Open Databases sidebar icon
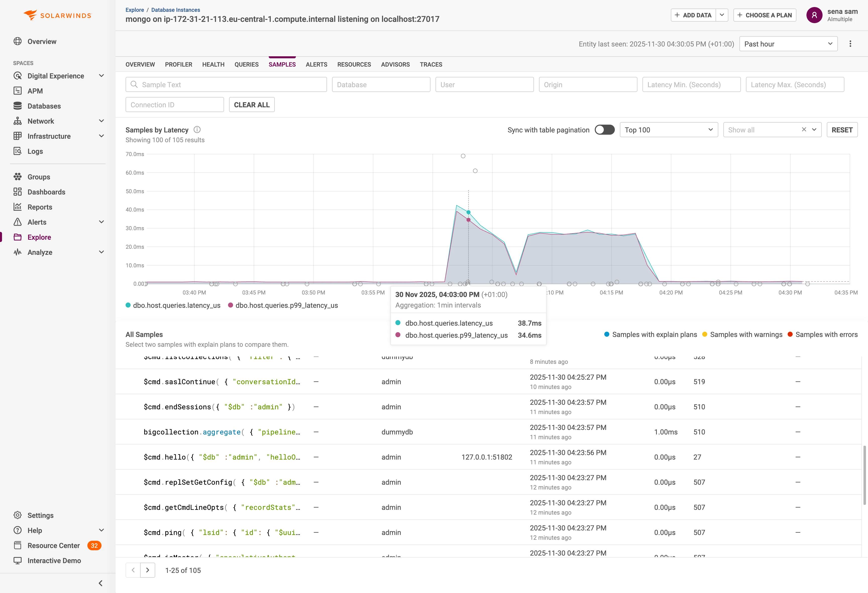The image size is (868, 593). click(x=18, y=106)
